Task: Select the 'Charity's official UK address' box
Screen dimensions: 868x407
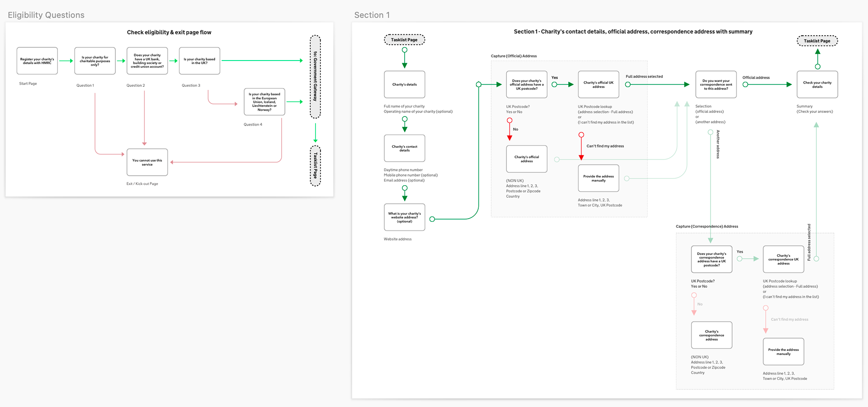Action: [599, 84]
